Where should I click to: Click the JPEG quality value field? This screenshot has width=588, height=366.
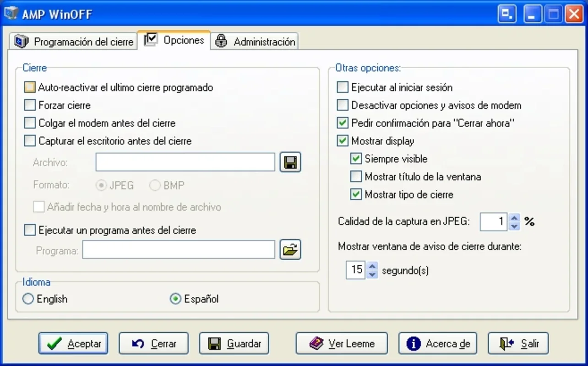(494, 222)
